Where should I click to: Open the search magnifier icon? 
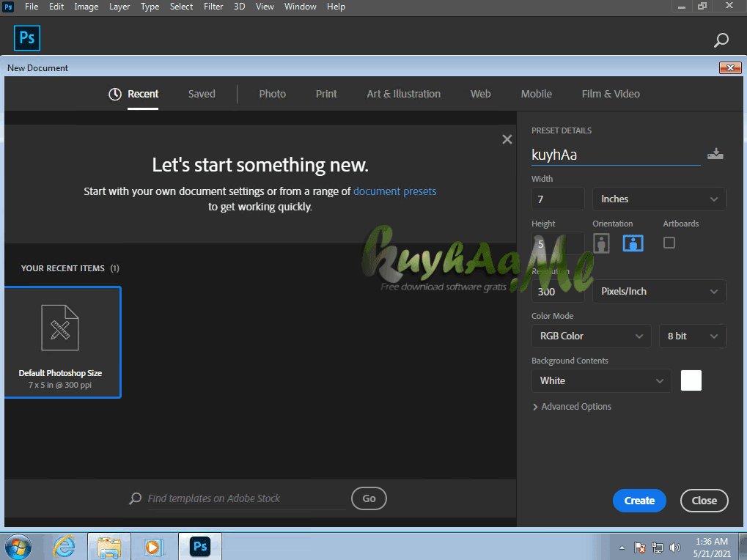pyautogui.click(x=721, y=40)
